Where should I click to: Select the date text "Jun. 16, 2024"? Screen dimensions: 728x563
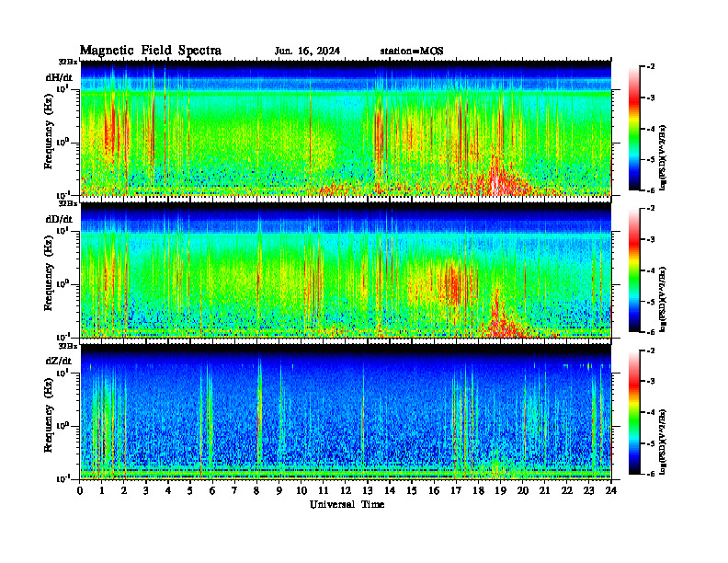(x=307, y=52)
